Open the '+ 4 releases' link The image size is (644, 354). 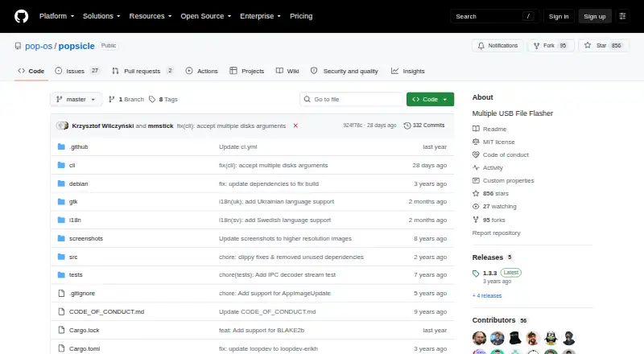(487, 296)
